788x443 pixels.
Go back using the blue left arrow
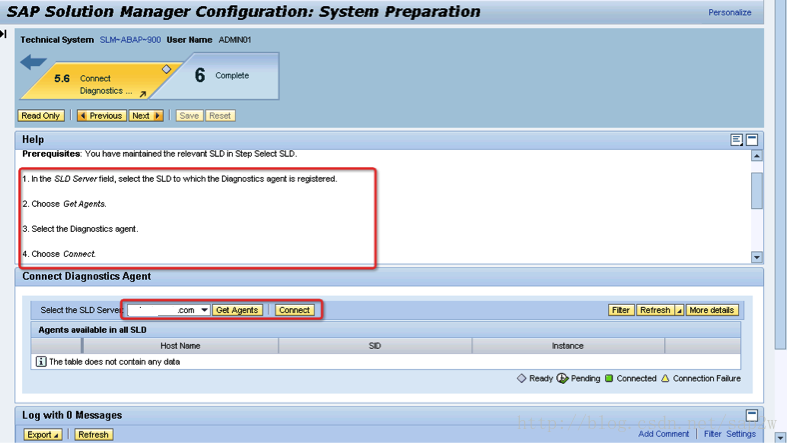(33, 62)
